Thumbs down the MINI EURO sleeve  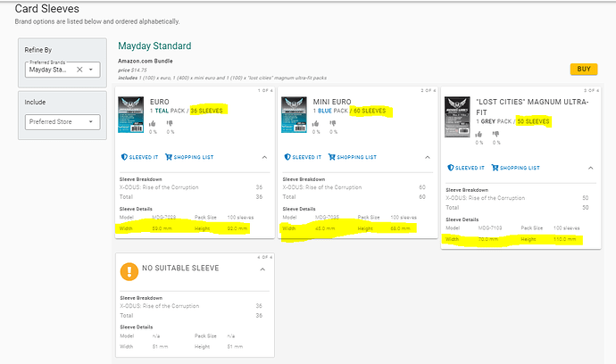pyautogui.click(x=333, y=124)
